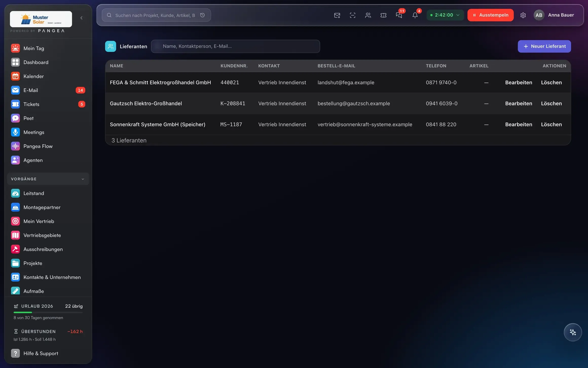The width and height of the screenshot is (588, 368).
Task: Open Ausschreibungen in sidebar
Action: 48,249
